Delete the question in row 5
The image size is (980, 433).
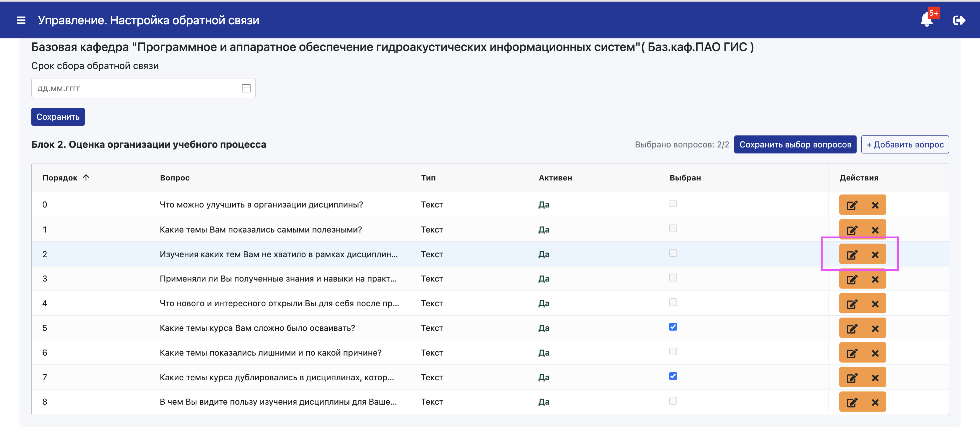point(875,328)
